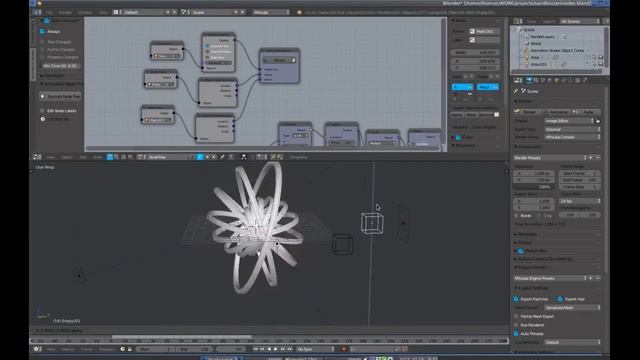
Task: Add a Mitsuba engine preset with the plus icon
Action: pos(591,278)
